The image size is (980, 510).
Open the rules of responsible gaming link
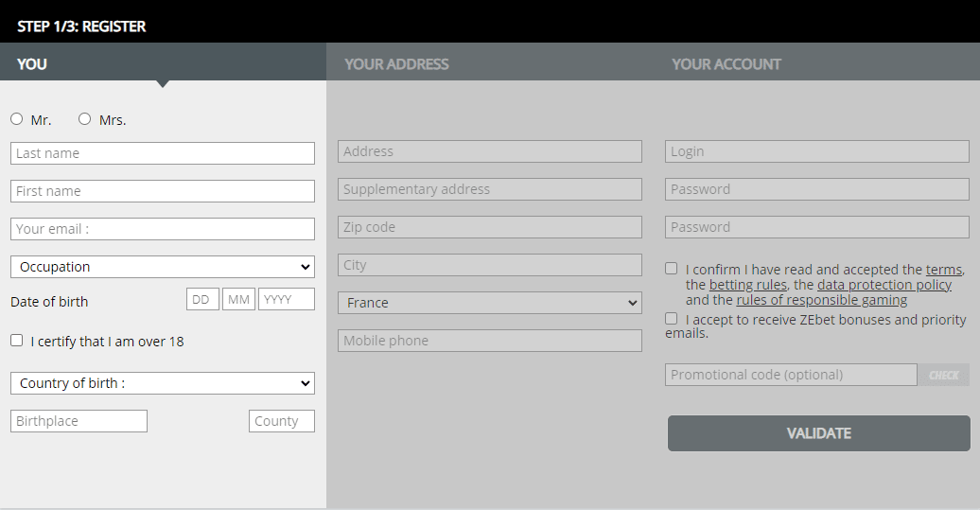coord(822,300)
